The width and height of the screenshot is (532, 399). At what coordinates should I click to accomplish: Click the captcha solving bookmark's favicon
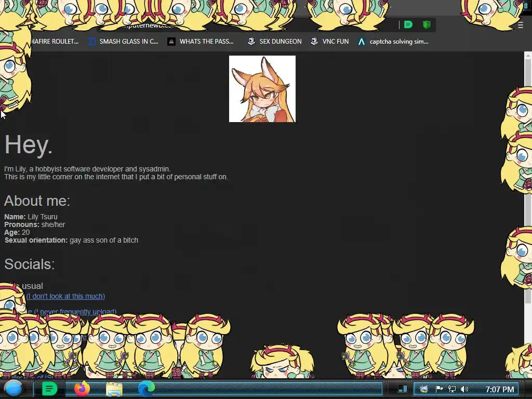[362, 42]
